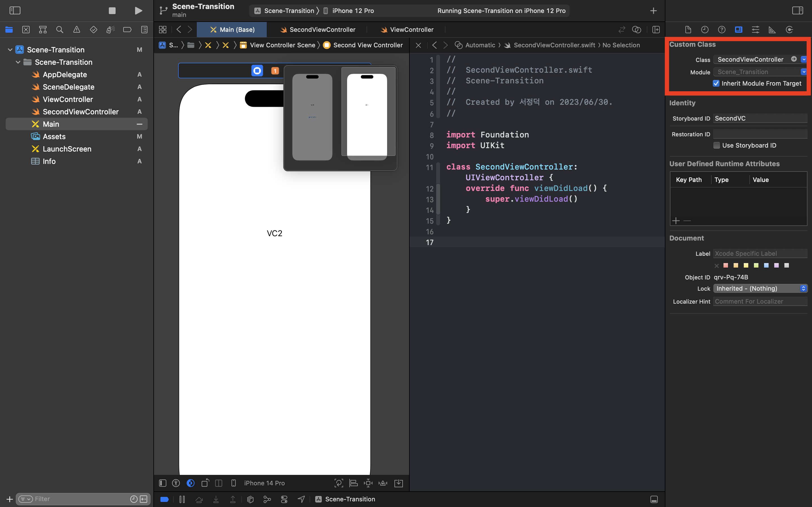Collapse the Scene-Transition project root
812x507 pixels.
point(10,50)
